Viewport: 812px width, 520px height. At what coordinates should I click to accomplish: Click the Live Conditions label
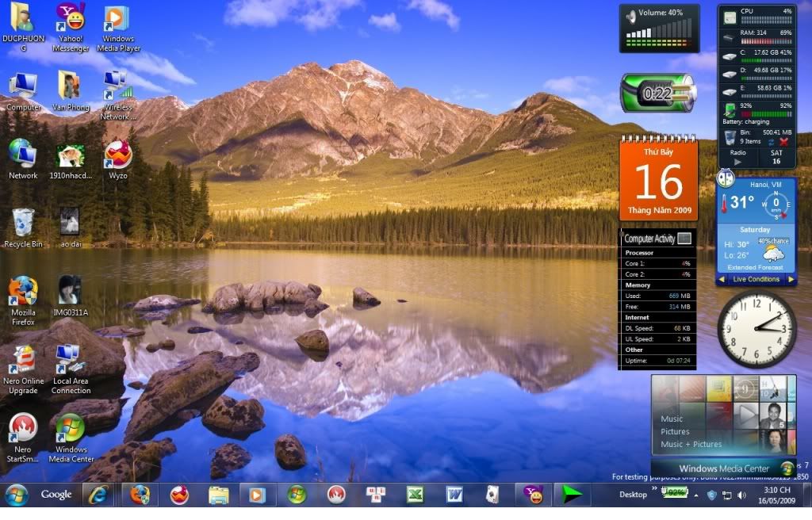tap(756, 279)
